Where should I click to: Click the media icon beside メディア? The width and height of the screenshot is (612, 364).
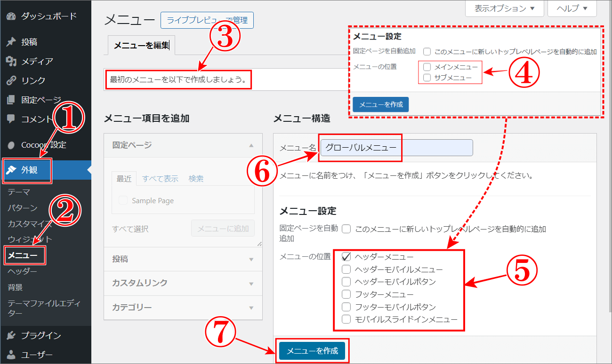[11, 61]
